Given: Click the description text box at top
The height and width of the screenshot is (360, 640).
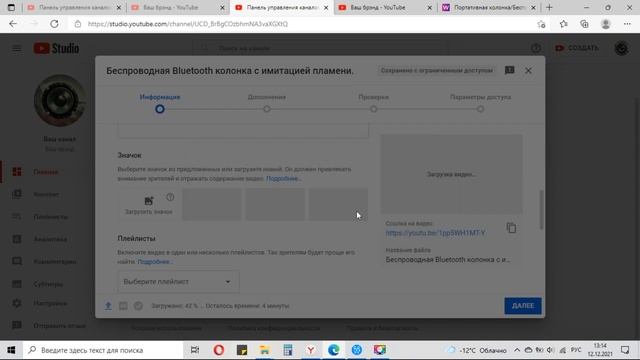Looking at the screenshot, I should [243, 130].
